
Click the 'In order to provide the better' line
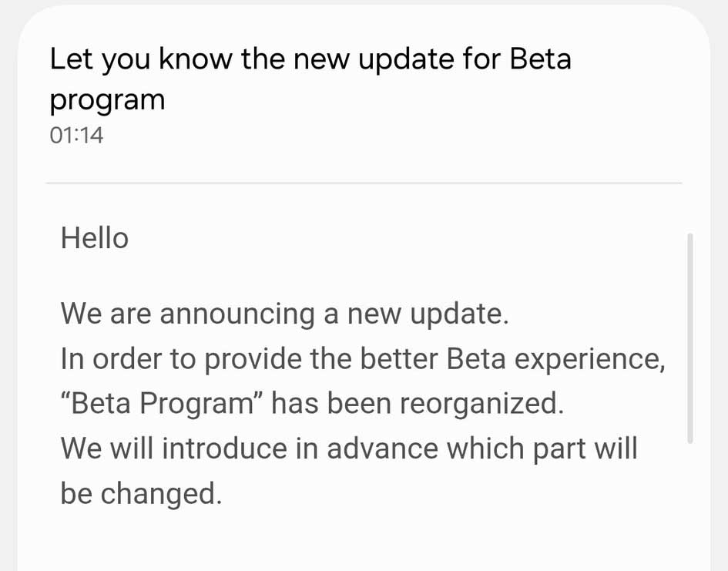[x=362, y=359]
